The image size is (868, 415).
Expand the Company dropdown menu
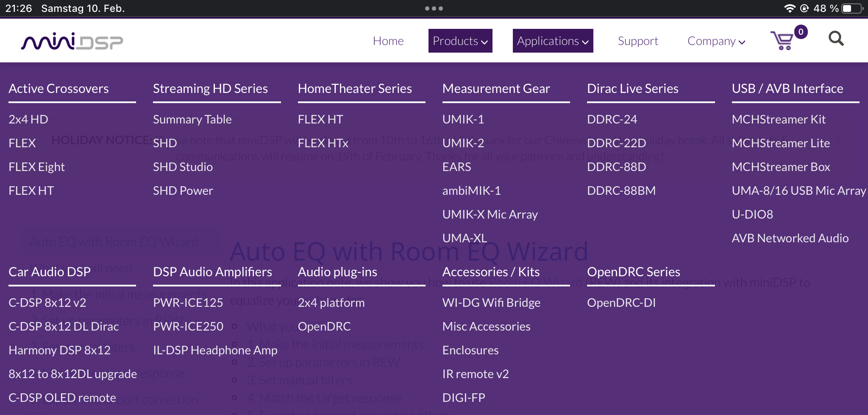(x=716, y=41)
